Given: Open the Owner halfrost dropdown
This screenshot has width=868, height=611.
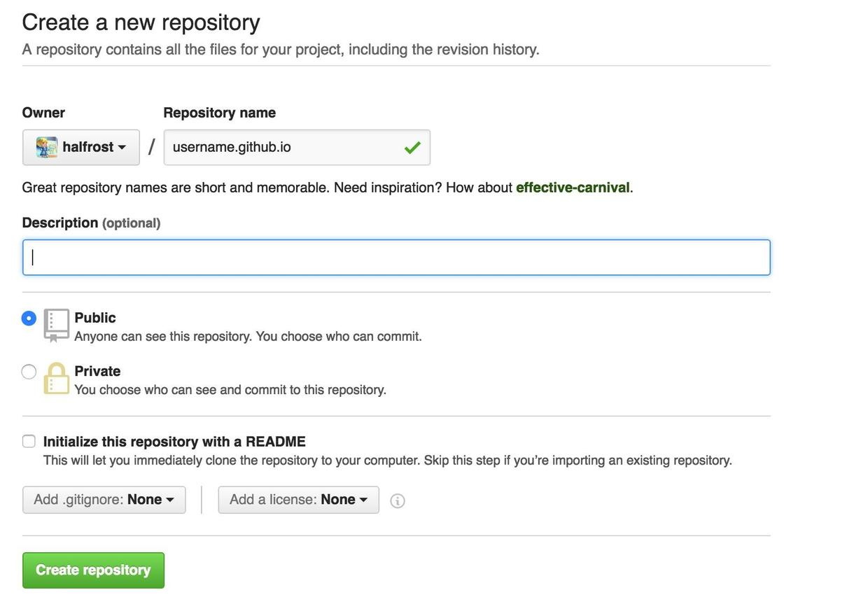Looking at the screenshot, I should click(81, 147).
